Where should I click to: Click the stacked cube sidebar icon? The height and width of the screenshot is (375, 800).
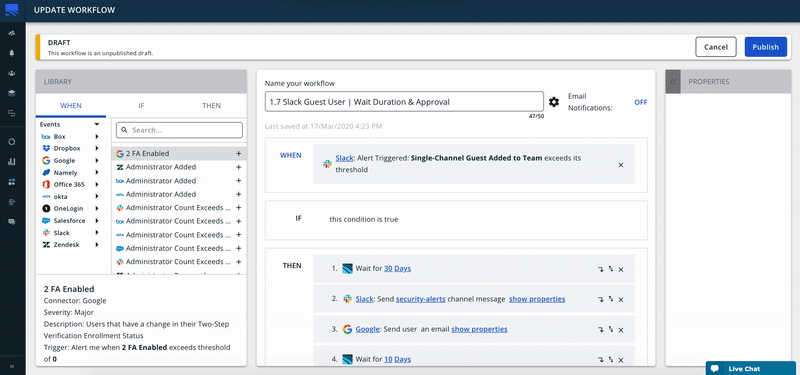tap(12, 93)
